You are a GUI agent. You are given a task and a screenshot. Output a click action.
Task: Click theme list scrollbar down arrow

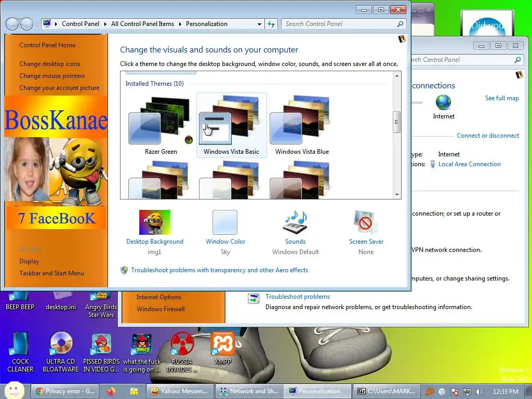pyautogui.click(x=396, y=194)
